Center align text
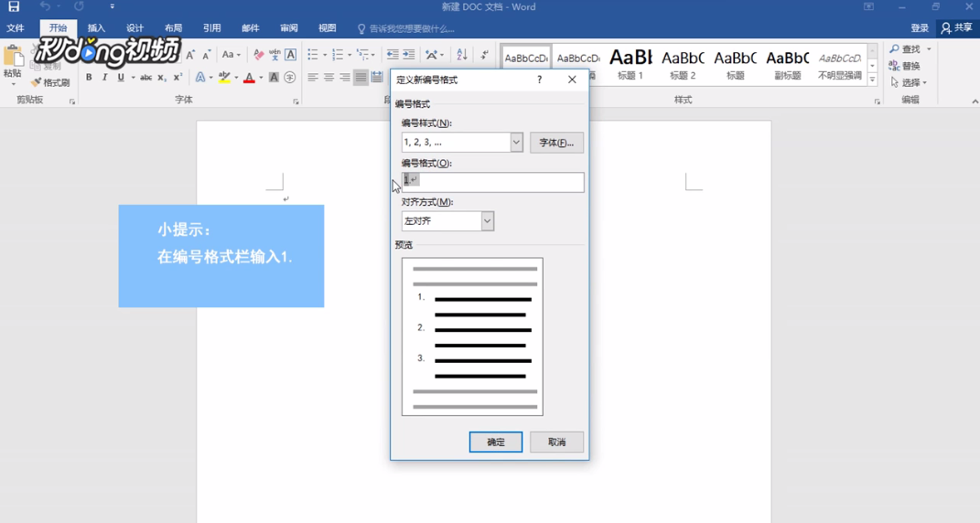This screenshot has height=523, width=980. [x=328, y=78]
